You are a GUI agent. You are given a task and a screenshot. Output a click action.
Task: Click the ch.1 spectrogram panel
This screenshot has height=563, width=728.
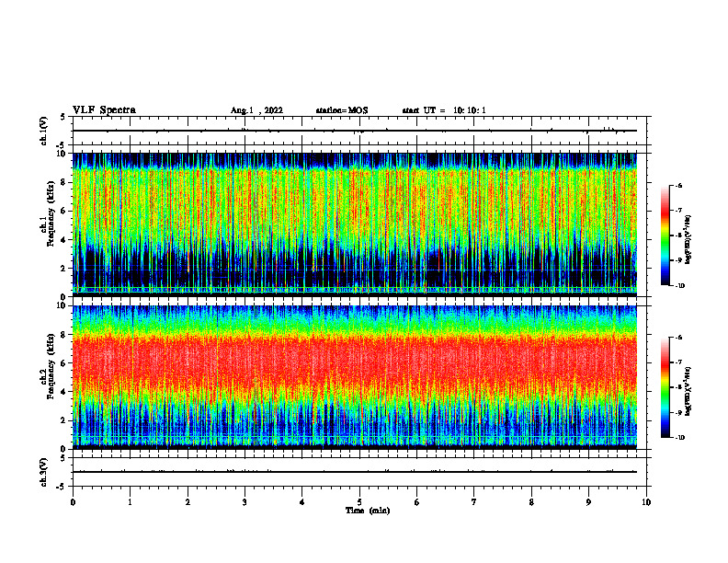pos(355,224)
